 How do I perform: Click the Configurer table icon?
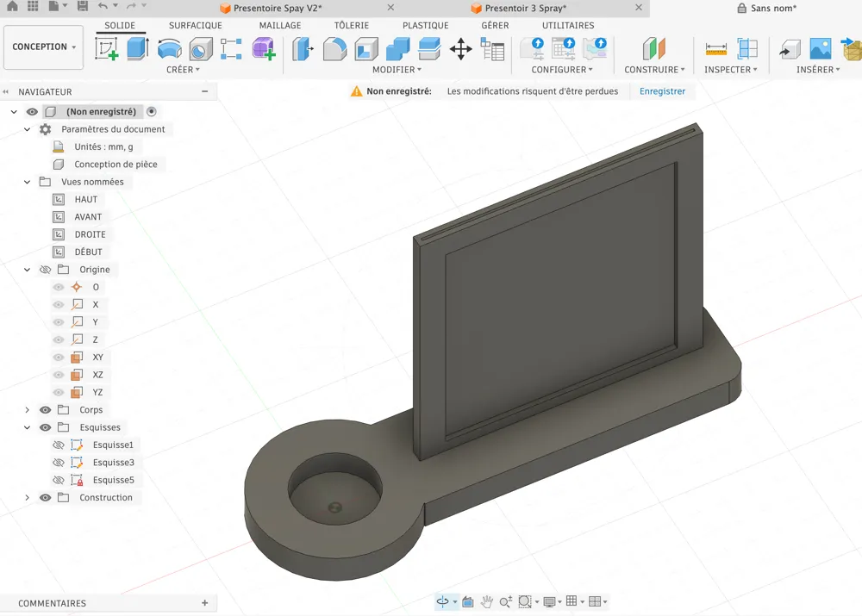[x=564, y=48]
